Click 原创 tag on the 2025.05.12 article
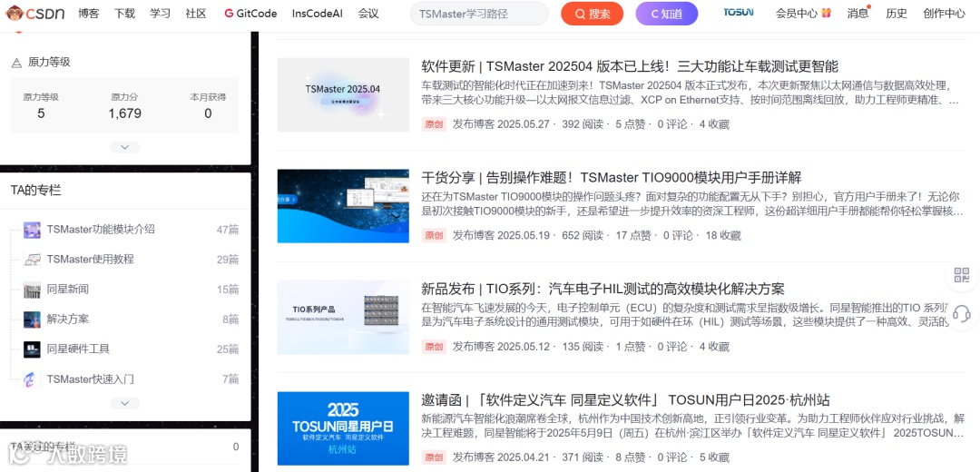This screenshot has height=472, width=980. pos(434,347)
